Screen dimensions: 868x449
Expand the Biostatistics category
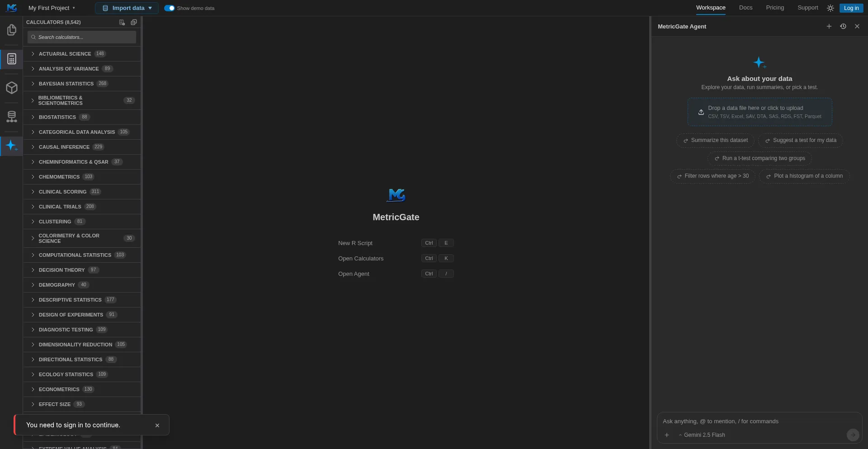(x=82, y=117)
